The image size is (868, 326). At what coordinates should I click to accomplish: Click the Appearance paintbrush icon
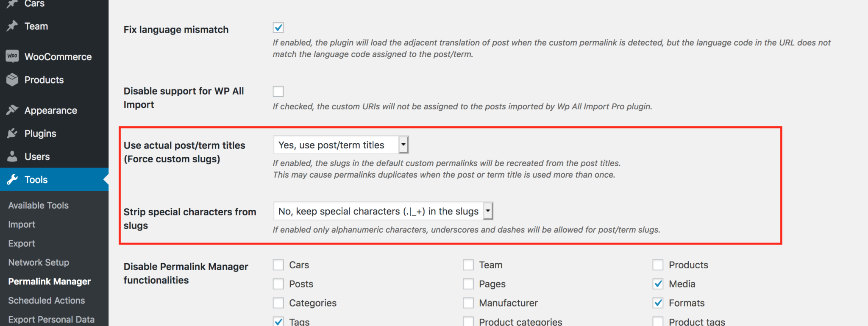tap(12, 110)
